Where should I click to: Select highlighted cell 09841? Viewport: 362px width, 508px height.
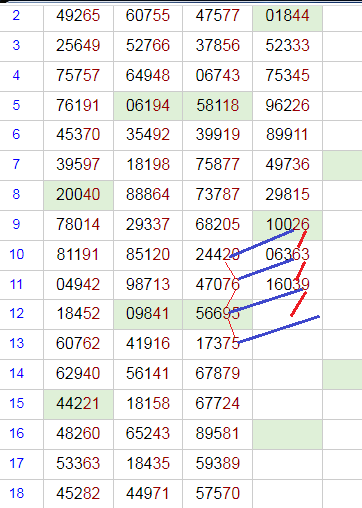tap(148, 314)
